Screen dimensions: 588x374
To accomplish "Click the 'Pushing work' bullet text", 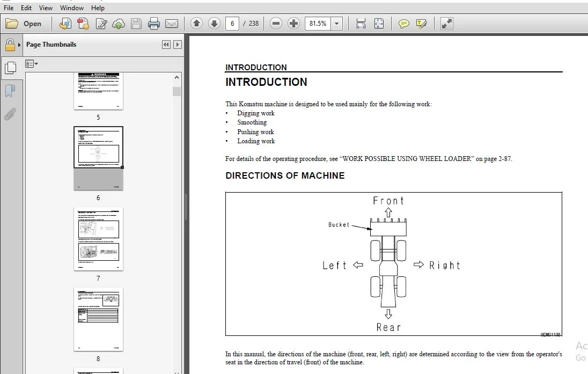I will tap(255, 132).
